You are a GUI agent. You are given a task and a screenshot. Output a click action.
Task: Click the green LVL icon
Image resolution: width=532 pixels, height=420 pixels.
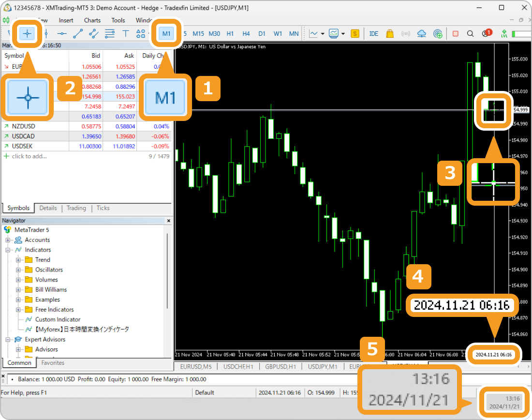pyautogui.click(x=504, y=33)
